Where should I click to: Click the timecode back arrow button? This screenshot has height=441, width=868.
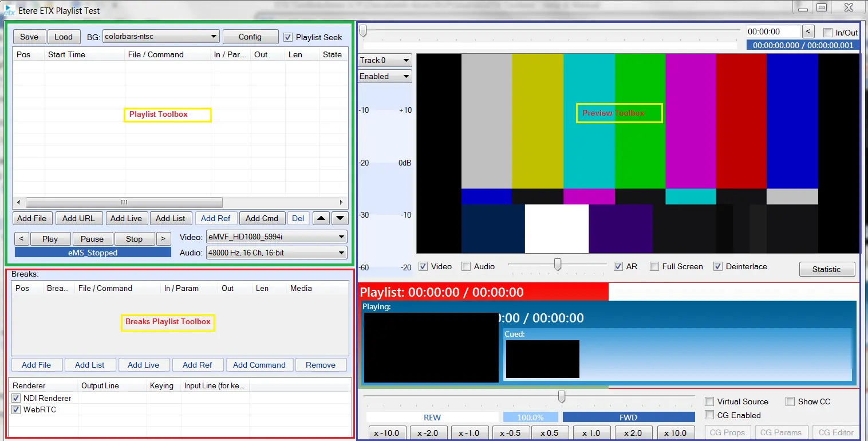808,32
